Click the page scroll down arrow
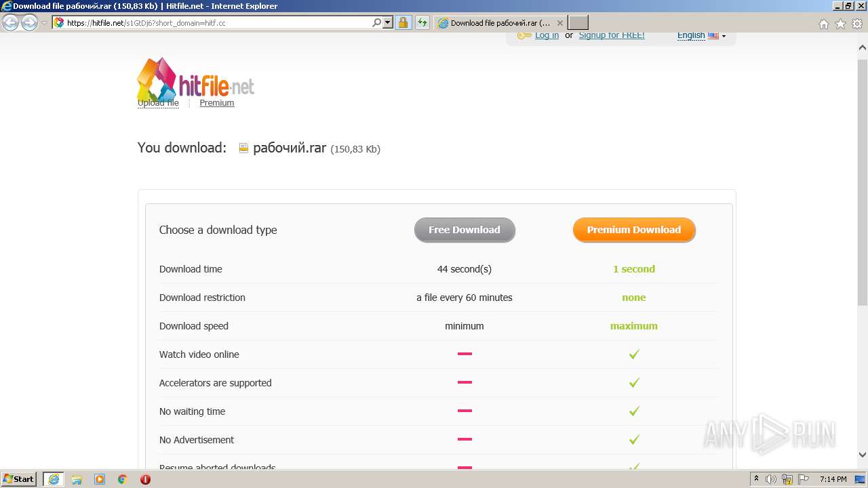 tap(863, 455)
